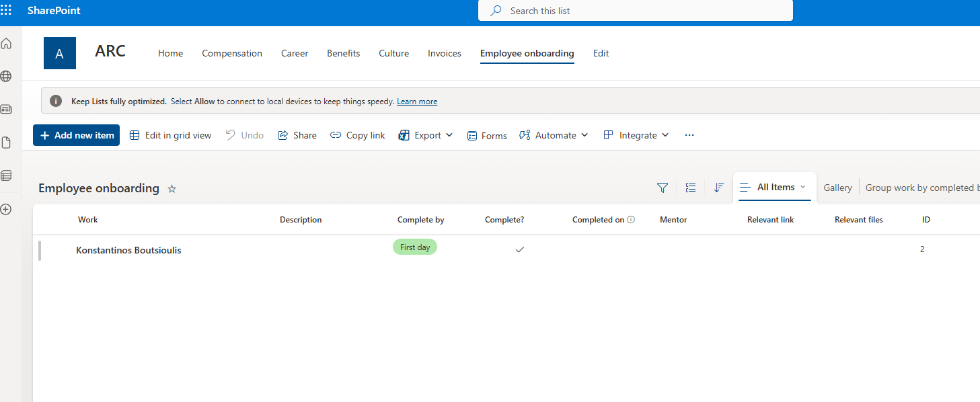Open the app launcher waffle icon
Viewport: 980px width, 402px height.
pos(6,11)
